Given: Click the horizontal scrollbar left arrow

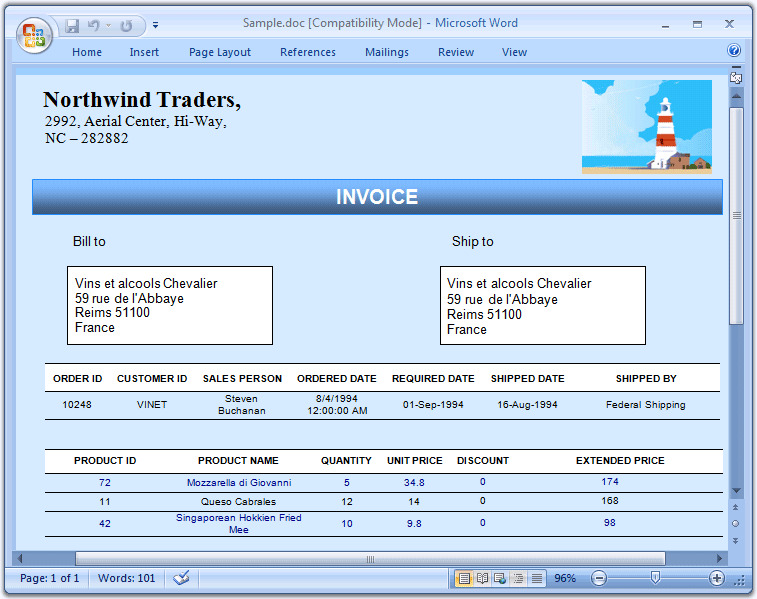Looking at the screenshot, I should coord(20,558).
